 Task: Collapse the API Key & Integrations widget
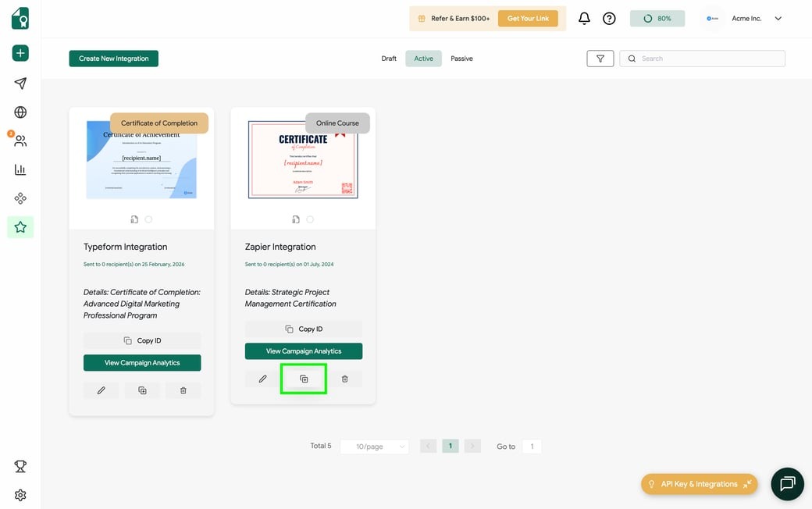coord(747,484)
